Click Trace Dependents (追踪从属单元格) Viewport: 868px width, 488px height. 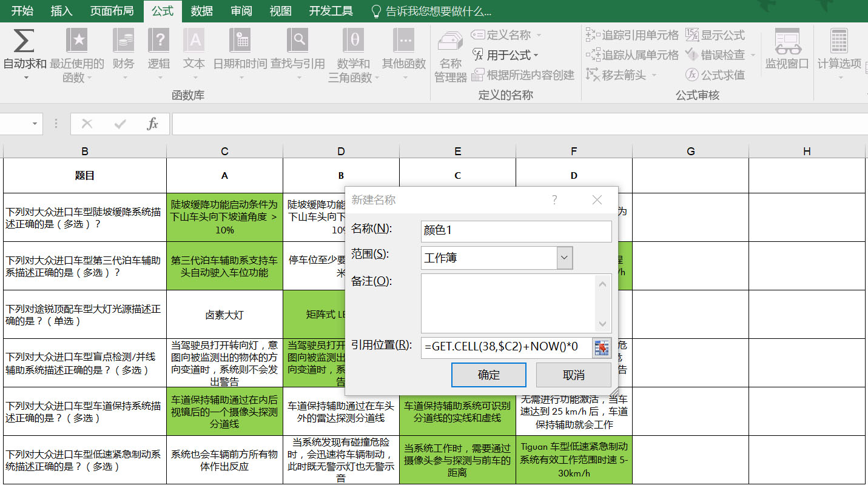pyautogui.click(x=632, y=55)
